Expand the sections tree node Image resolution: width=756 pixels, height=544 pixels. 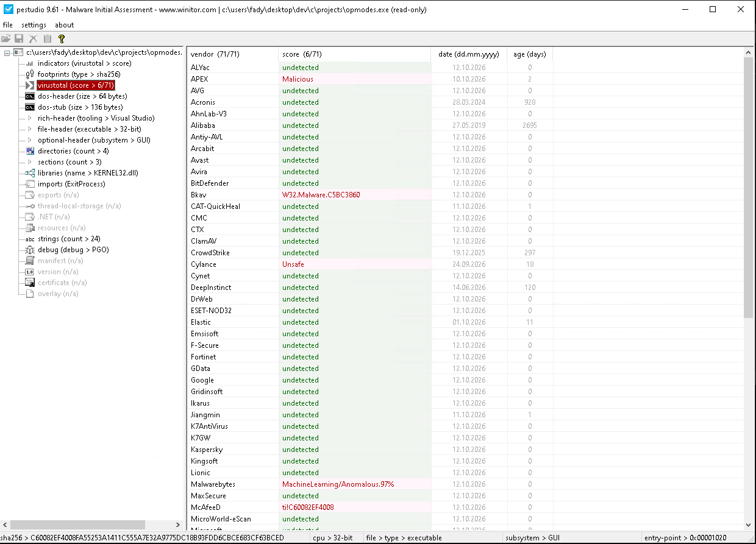(30, 162)
